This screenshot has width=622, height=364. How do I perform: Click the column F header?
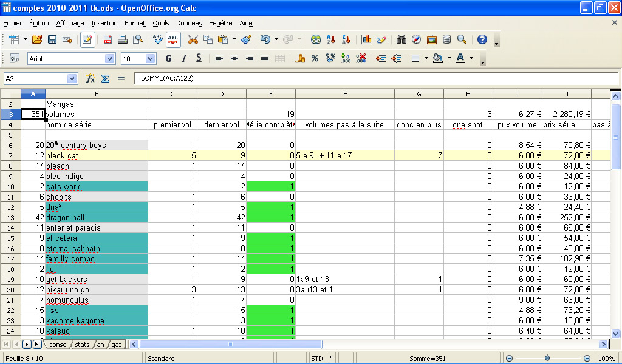coord(344,94)
